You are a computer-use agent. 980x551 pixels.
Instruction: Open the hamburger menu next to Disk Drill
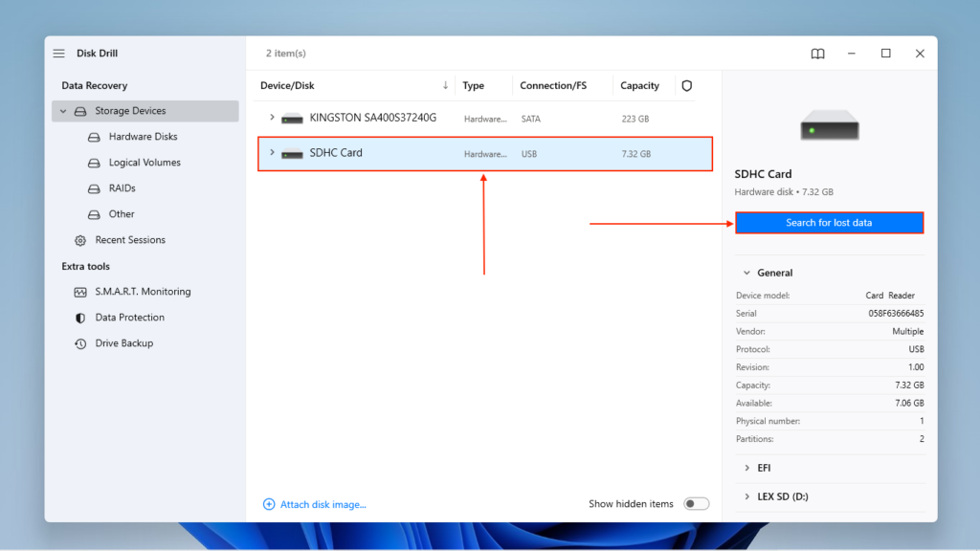coord(59,54)
